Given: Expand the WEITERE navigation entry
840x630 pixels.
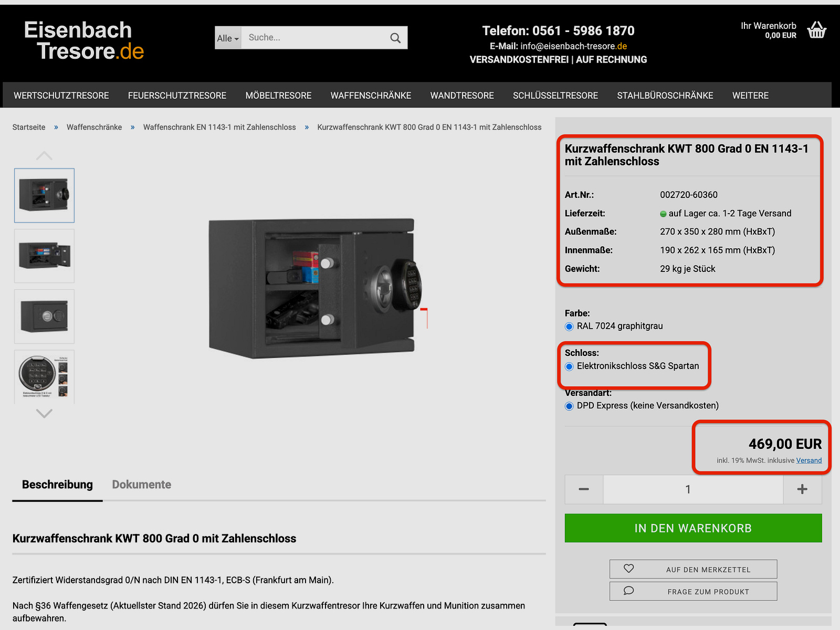Looking at the screenshot, I should pos(750,95).
